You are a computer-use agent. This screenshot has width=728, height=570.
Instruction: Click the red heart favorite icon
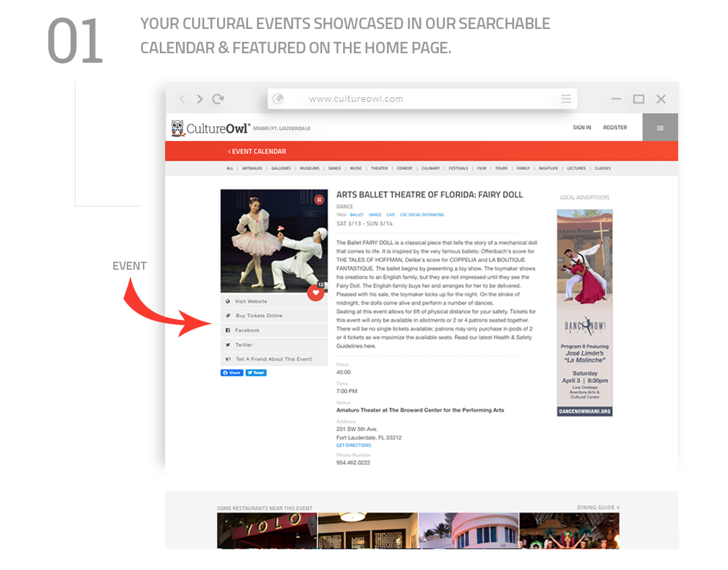[315, 293]
